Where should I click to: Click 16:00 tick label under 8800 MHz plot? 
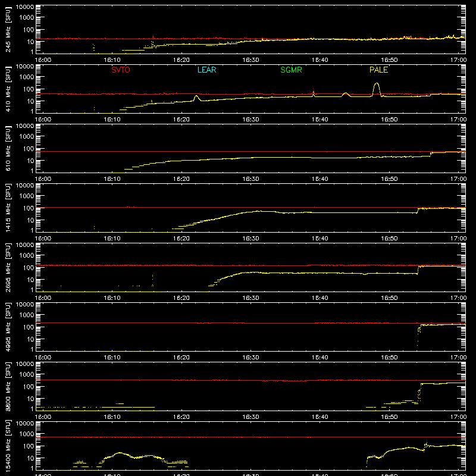pos(43,417)
